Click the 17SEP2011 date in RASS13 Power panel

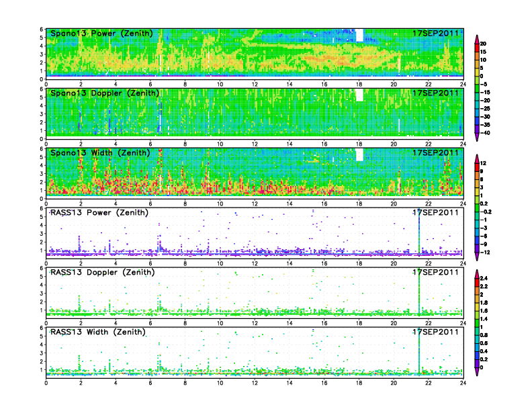coord(436,212)
